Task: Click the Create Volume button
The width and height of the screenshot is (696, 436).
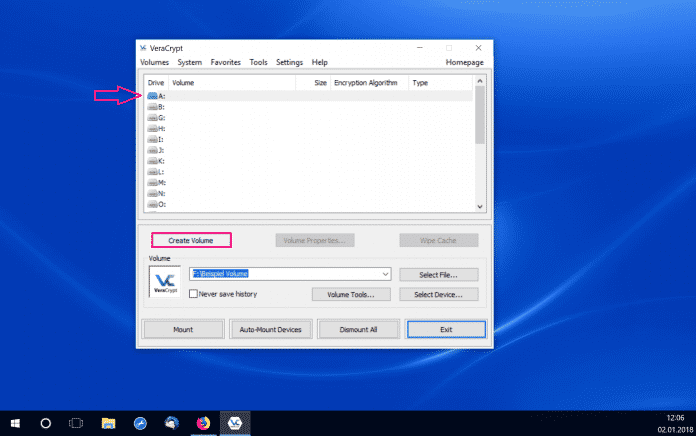Action: point(192,241)
